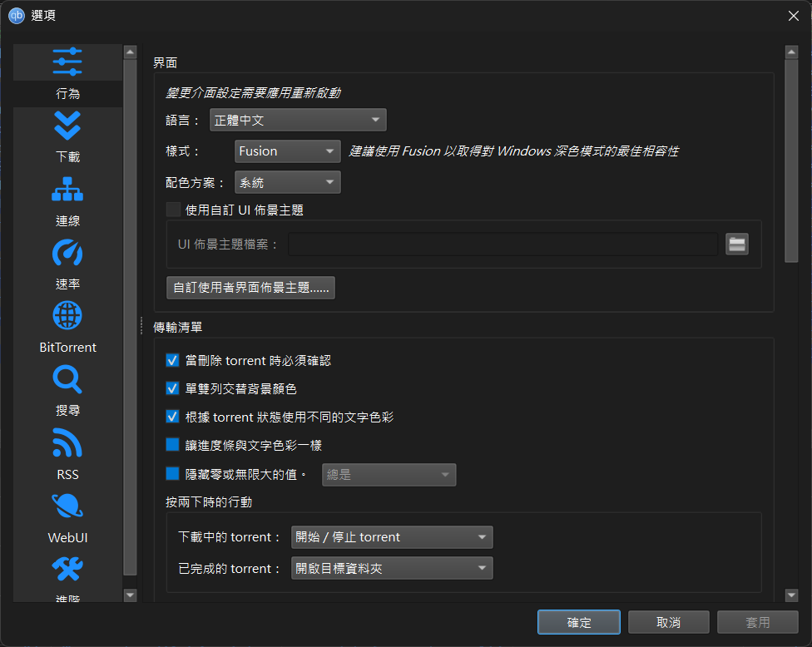Select the BitTorrent tab label
The height and width of the screenshot is (647, 812).
pos(67,348)
